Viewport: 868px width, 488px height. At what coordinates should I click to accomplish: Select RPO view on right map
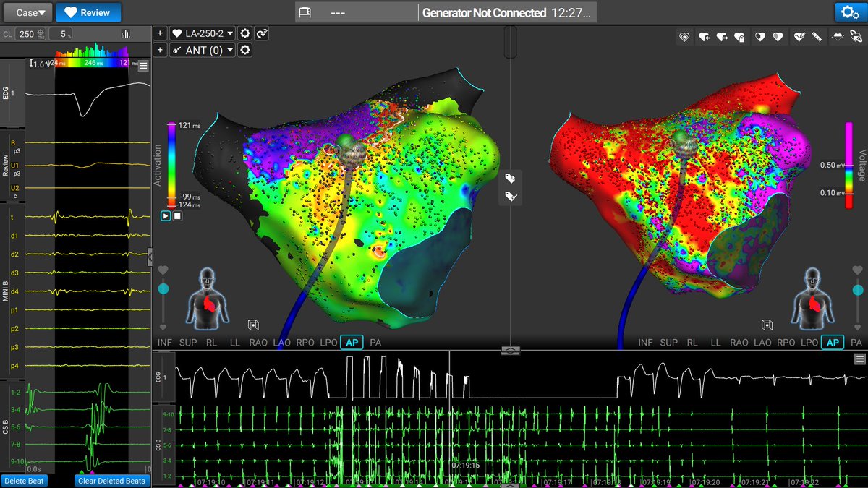(786, 342)
